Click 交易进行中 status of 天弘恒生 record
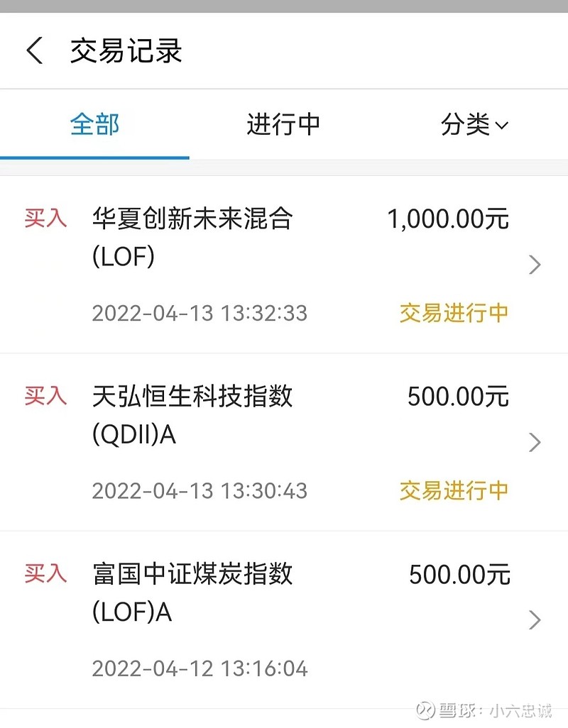568x728 pixels. pyautogui.click(x=454, y=490)
